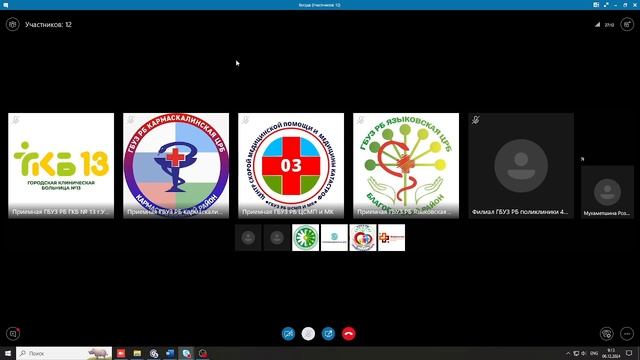The image size is (640, 360).
Task: Toggle the camera video button
Action: pos(288,333)
